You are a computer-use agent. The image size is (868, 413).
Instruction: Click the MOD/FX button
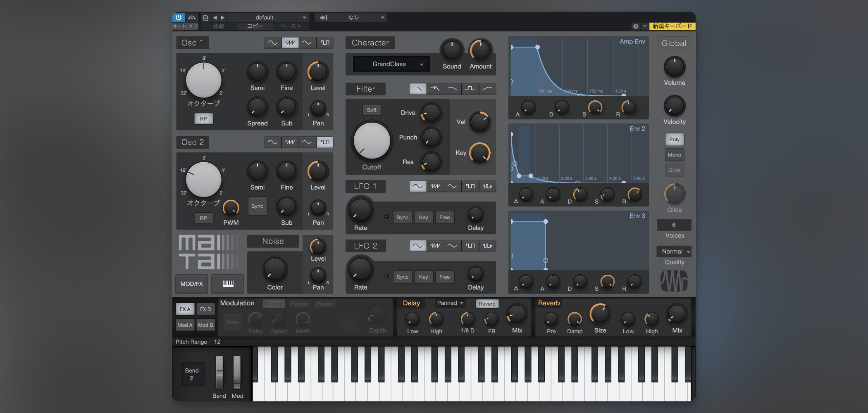click(192, 284)
